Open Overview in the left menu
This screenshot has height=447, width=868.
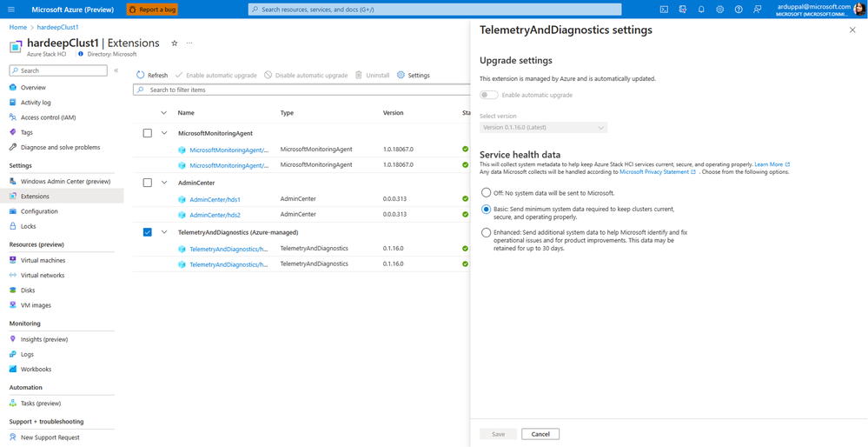click(33, 88)
